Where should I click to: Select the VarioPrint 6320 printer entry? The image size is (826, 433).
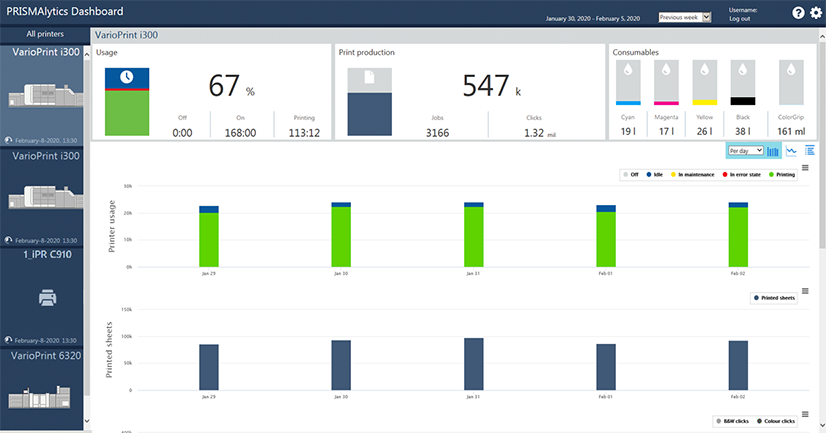pos(42,387)
